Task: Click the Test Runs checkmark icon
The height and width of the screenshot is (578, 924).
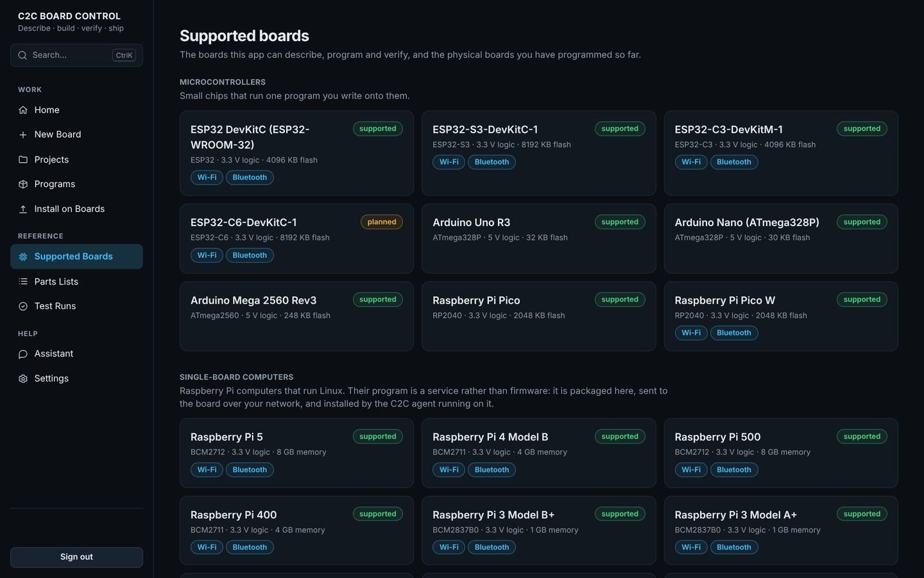Action: (23, 306)
